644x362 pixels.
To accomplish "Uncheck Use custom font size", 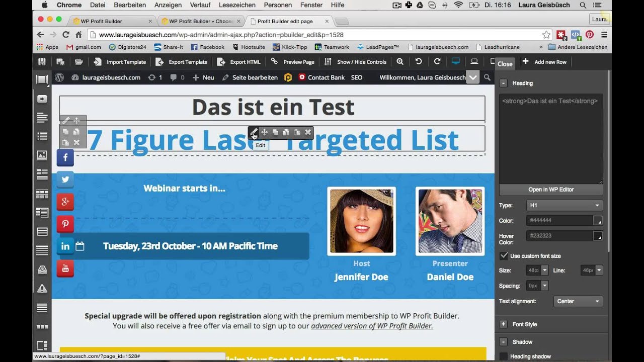I will 504,255.
